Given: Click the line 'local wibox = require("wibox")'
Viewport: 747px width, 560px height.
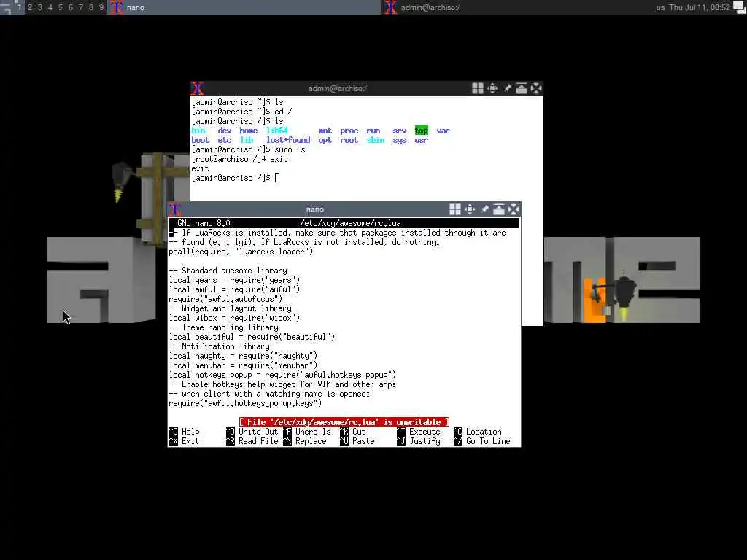Looking at the screenshot, I should 234,318.
